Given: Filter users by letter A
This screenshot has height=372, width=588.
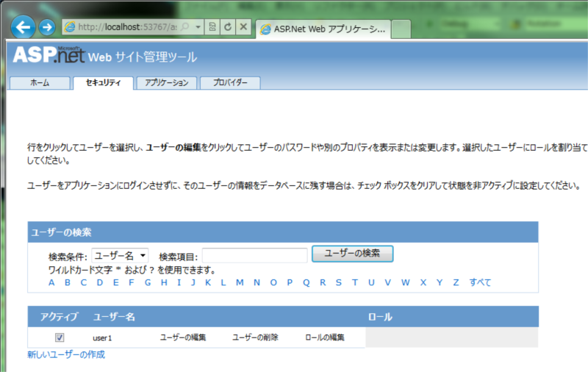Looking at the screenshot, I should 51,282.
